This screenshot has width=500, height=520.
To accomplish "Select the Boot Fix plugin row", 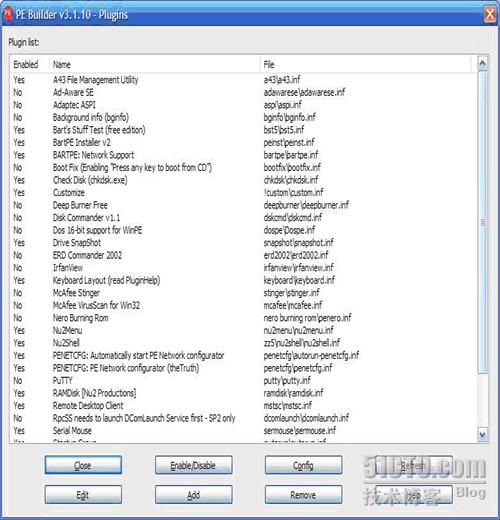I will [x=243, y=168].
